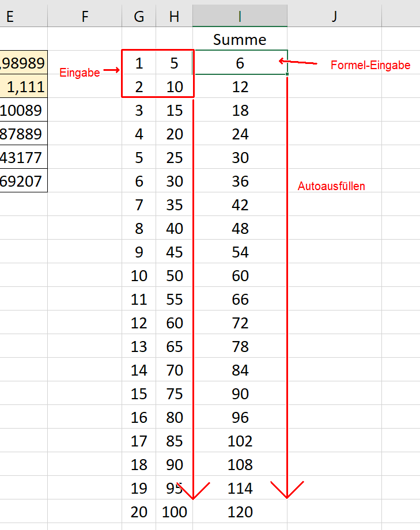
Task: Select the cell showing 42
Action: [x=240, y=205]
